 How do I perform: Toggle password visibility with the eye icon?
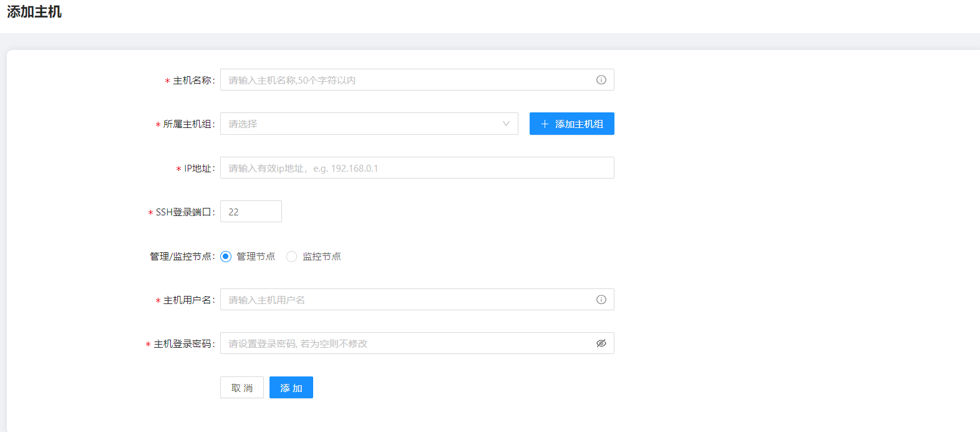pyautogui.click(x=601, y=343)
